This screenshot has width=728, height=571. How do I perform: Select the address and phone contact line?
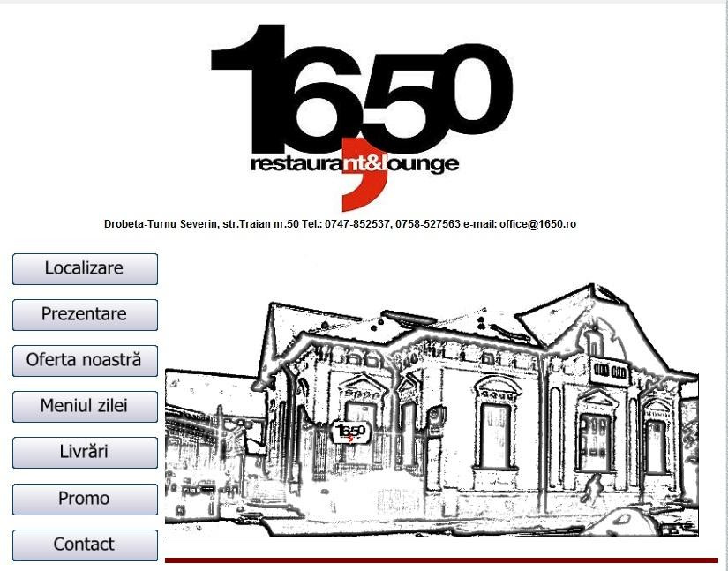click(340, 224)
